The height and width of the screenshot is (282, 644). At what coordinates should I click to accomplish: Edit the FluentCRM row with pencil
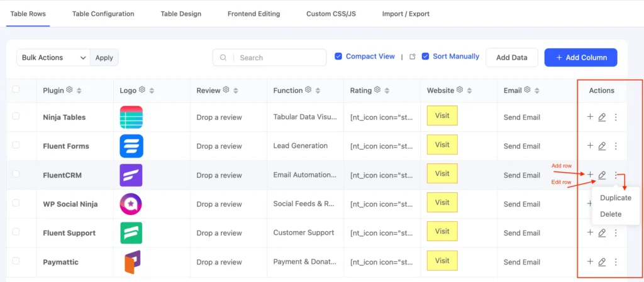tap(602, 175)
